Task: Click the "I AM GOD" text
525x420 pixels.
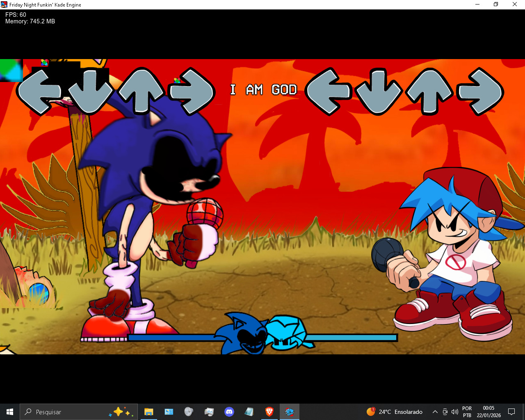Action: tap(263, 90)
